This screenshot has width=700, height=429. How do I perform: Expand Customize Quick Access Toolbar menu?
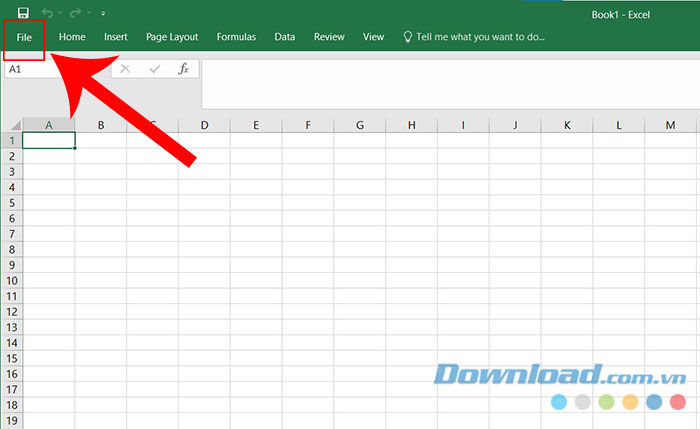click(103, 13)
